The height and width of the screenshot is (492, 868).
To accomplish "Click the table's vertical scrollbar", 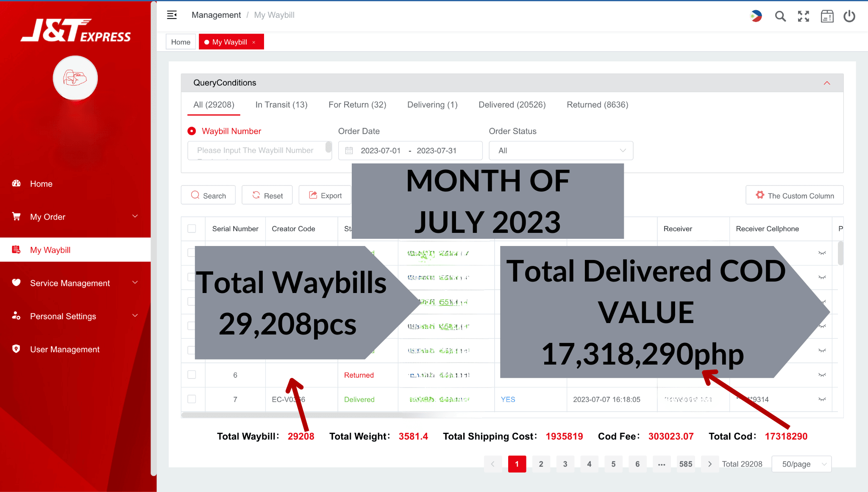I will [x=840, y=253].
